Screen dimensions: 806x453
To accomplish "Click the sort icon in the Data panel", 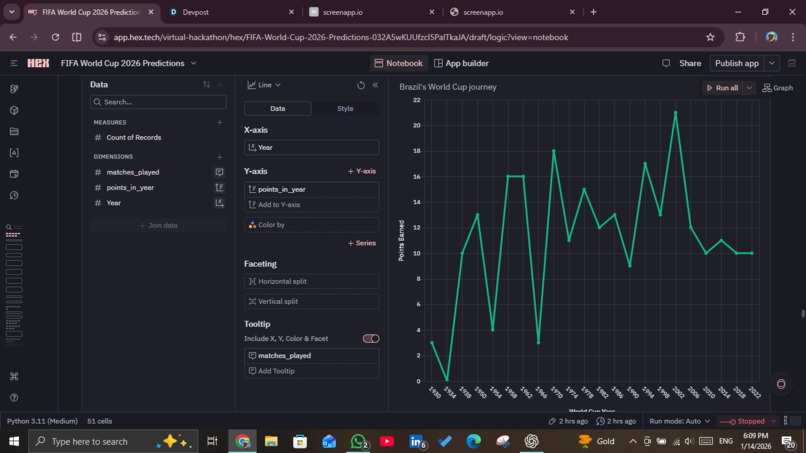I will 206,84.
